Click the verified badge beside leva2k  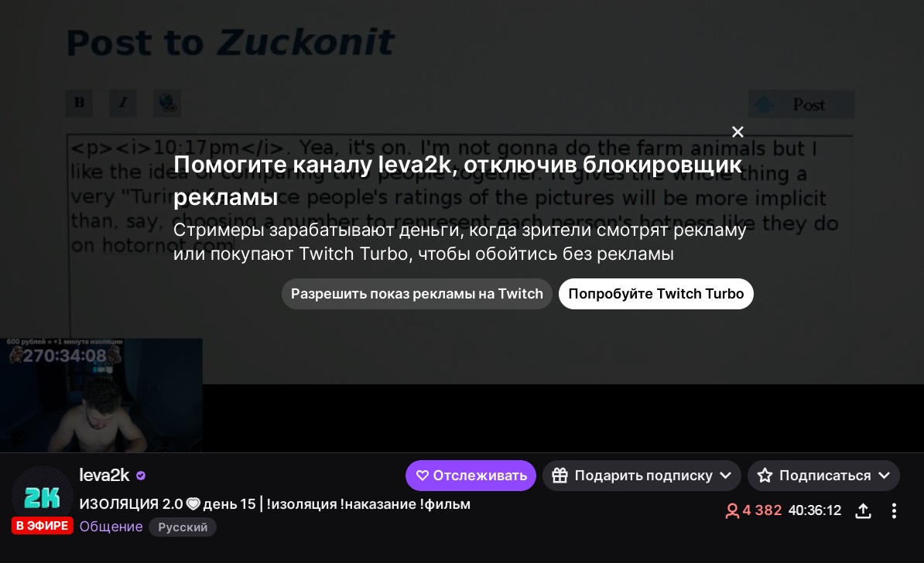point(141,476)
